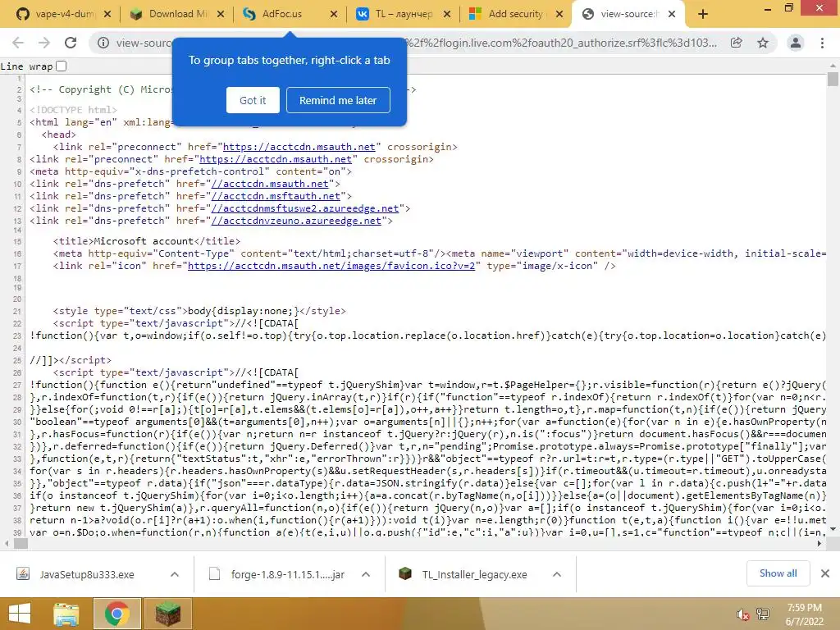840x630 pixels.
Task: Click the network tray icon
Action: point(763,614)
